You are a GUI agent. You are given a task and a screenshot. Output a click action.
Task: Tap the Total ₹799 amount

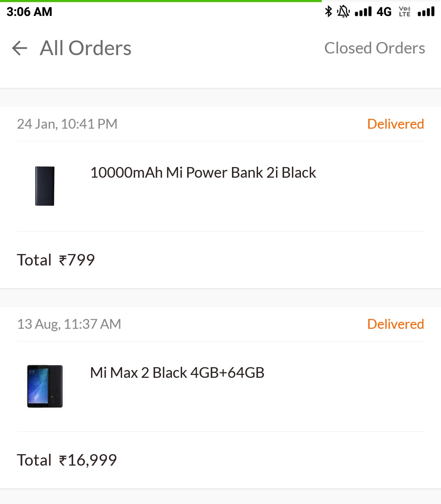pos(56,260)
